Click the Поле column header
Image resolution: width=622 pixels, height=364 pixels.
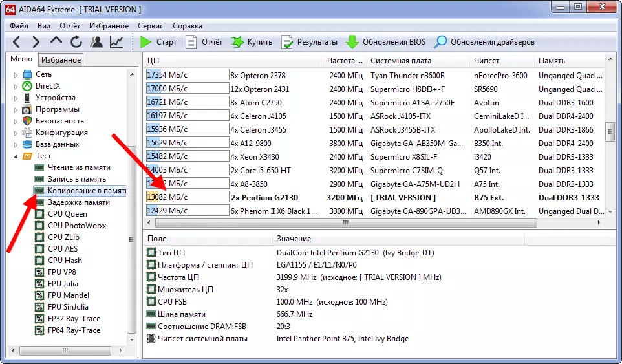tap(208, 239)
